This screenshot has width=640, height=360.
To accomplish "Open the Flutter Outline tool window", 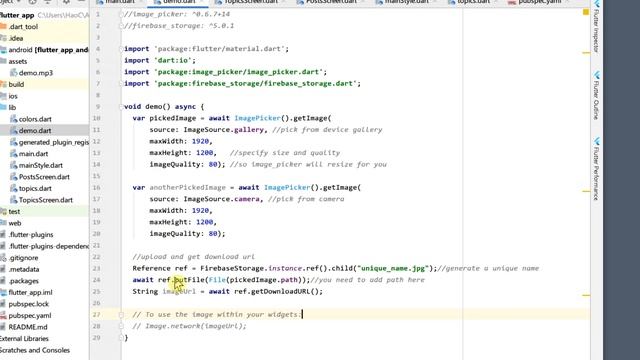I will 596,95.
